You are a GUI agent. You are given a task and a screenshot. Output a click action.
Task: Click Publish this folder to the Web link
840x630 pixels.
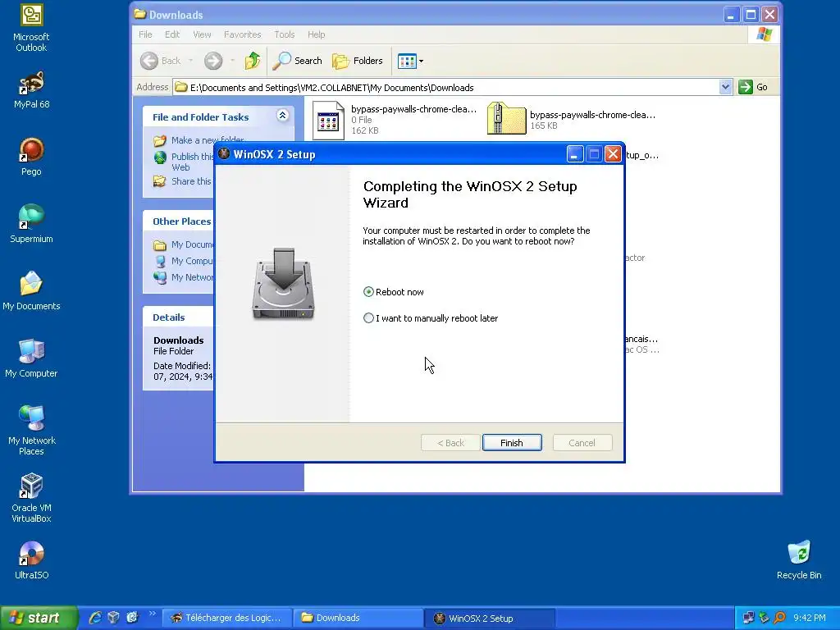(x=183, y=162)
